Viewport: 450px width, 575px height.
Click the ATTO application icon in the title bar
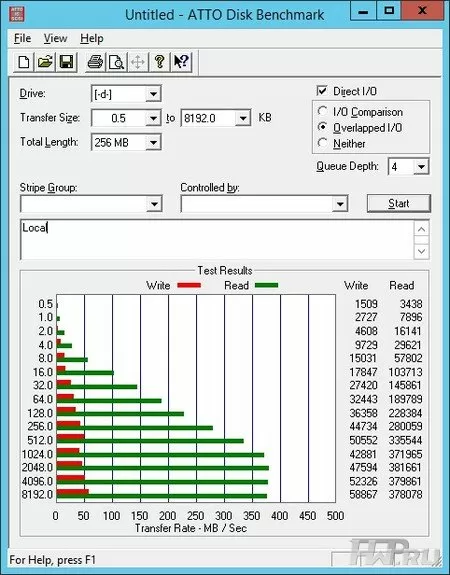[17, 14]
